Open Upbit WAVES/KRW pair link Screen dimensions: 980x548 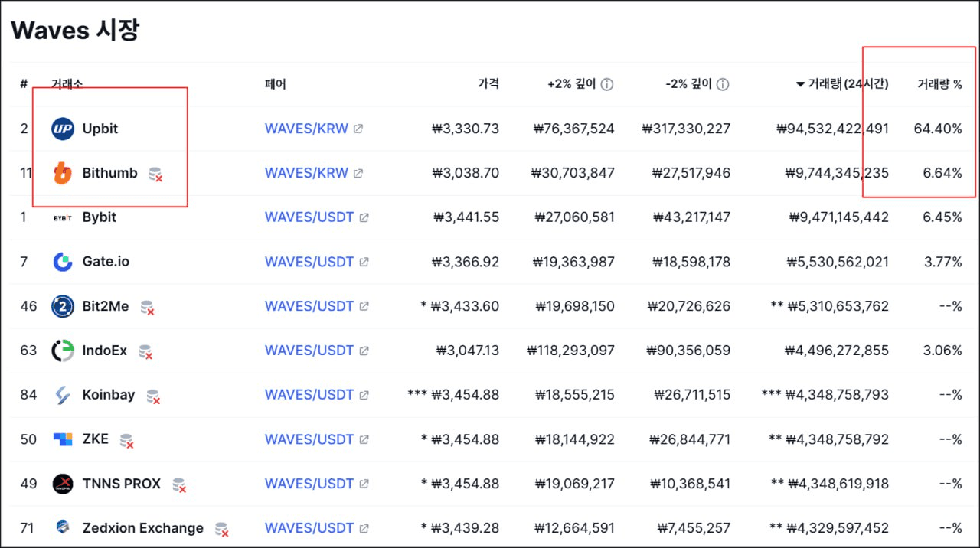click(x=306, y=129)
